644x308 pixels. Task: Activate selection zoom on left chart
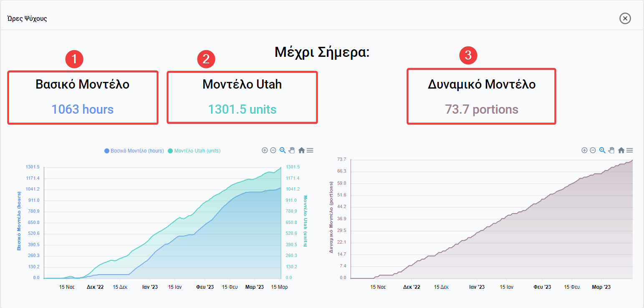[x=283, y=150]
